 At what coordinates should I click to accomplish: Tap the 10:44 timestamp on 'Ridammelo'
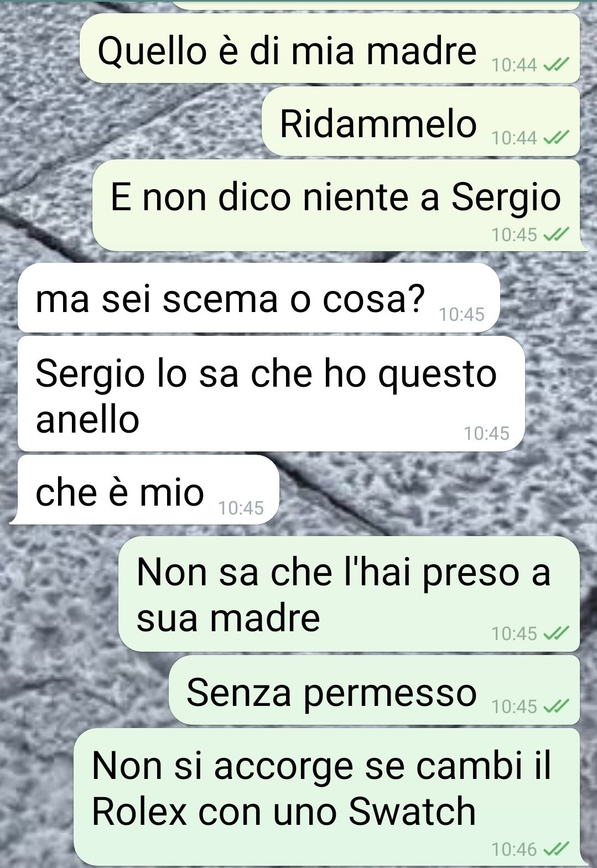(514, 138)
